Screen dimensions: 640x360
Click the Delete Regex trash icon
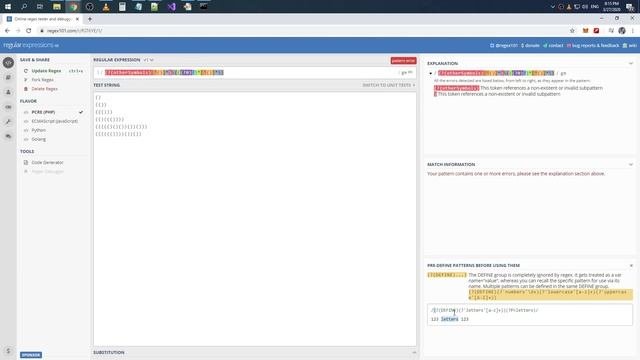[26, 89]
